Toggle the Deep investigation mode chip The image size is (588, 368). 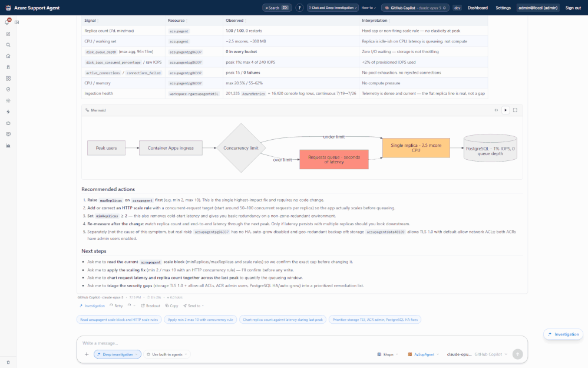pyautogui.click(x=117, y=354)
